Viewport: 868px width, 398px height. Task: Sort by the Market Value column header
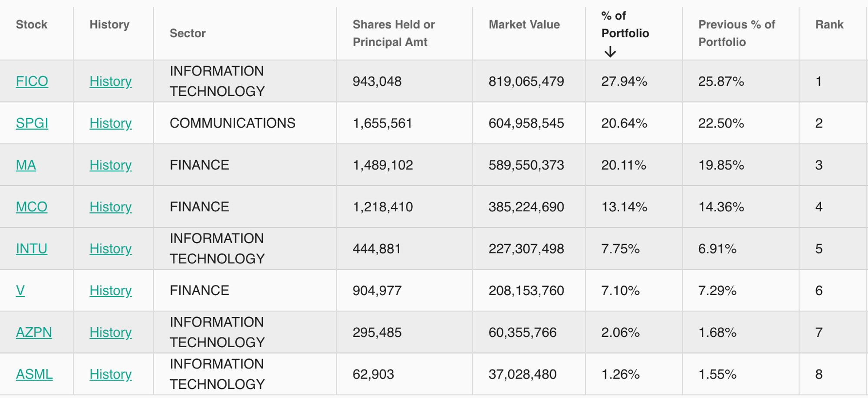524,24
